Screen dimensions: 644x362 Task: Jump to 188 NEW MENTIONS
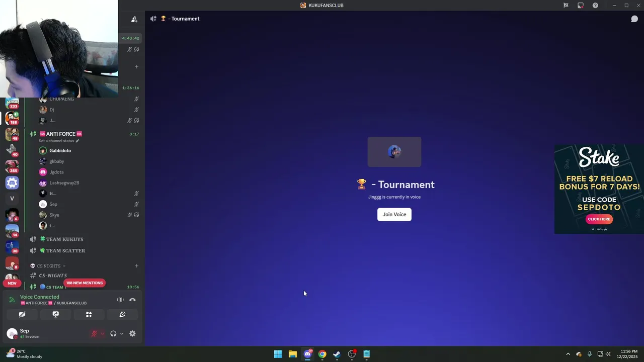pyautogui.click(x=85, y=283)
